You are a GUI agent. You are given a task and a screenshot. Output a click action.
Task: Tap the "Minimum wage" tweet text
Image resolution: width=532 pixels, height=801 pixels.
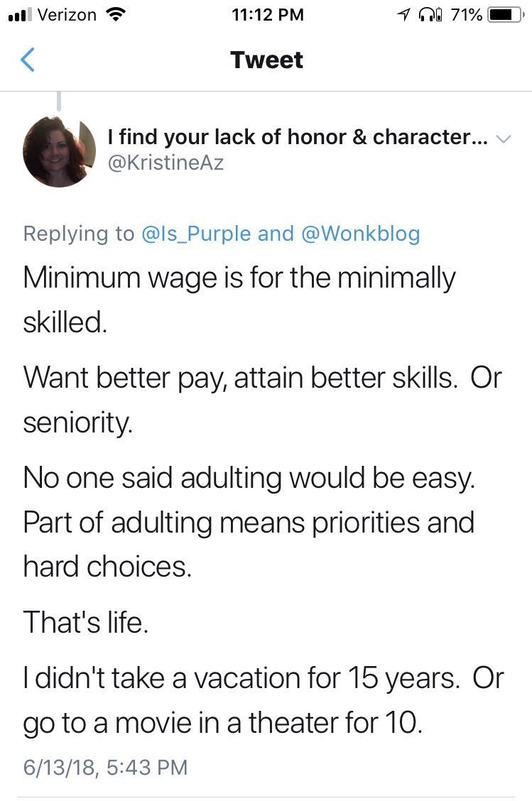click(x=239, y=277)
